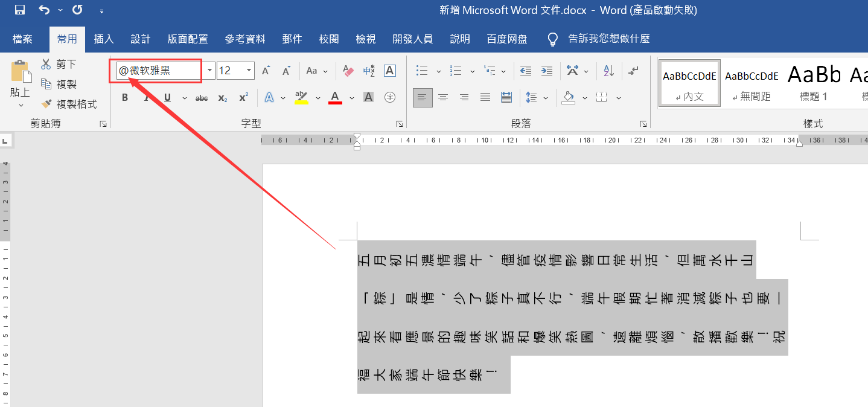This screenshot has width=868, height=407.
Task: Increase paragraph indent
Action: coord(547,71)
